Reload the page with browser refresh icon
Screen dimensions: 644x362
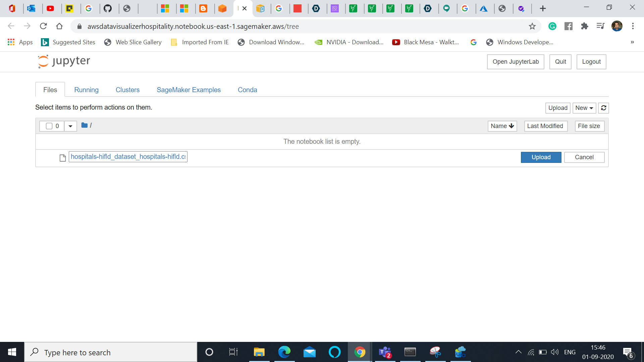(43, 26)
